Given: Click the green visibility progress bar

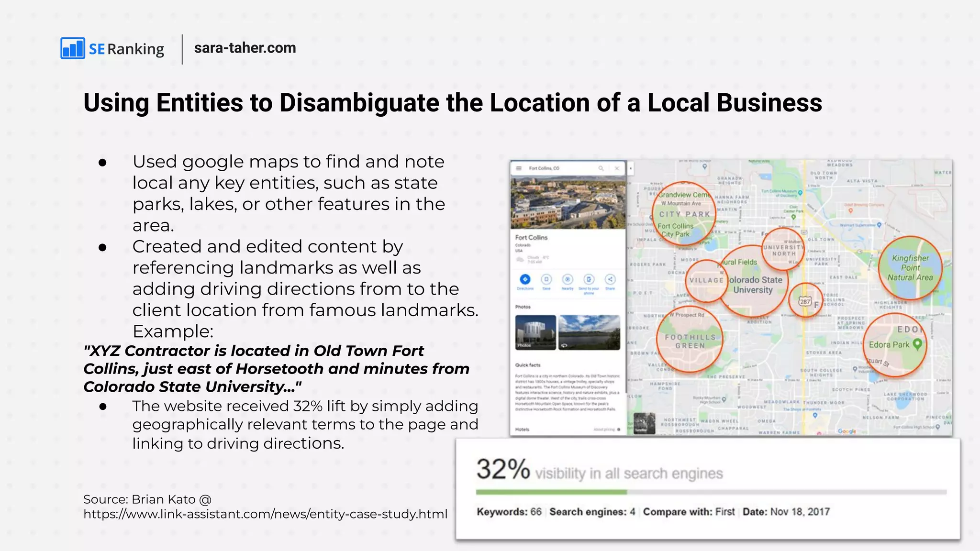Looking at the screenshot, I should click(x=551, y=492).
